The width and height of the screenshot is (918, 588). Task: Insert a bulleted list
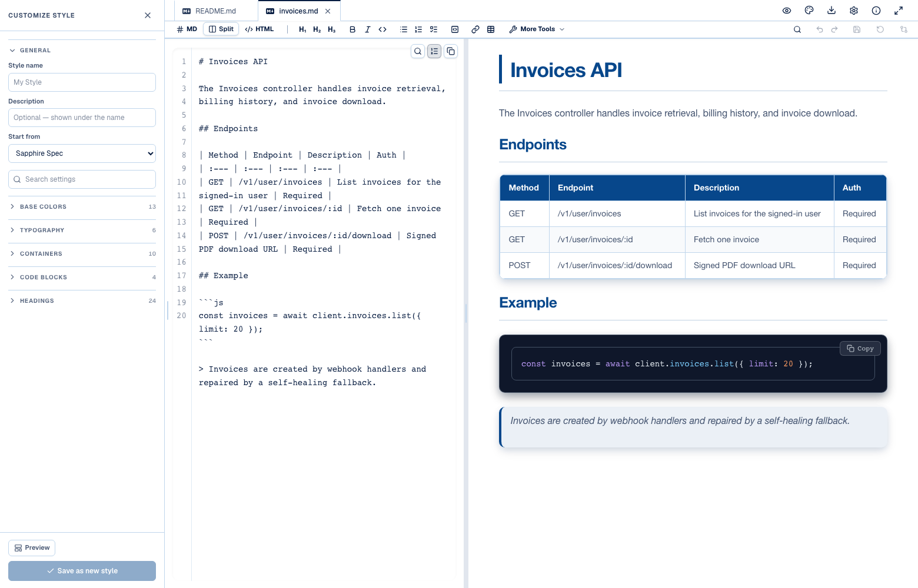[x=404, y=29]
